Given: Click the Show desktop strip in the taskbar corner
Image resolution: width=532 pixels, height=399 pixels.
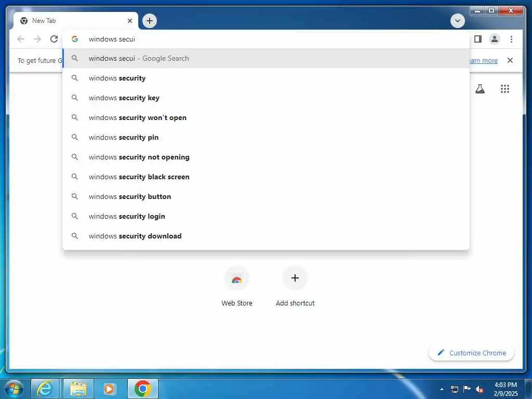Looking at the screenshot, I should (x=528, y=389).
